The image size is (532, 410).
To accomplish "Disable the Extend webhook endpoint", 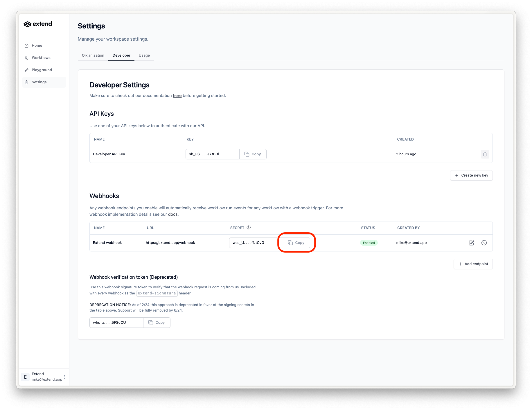I will pyautogui.click(x=484, y=243).
